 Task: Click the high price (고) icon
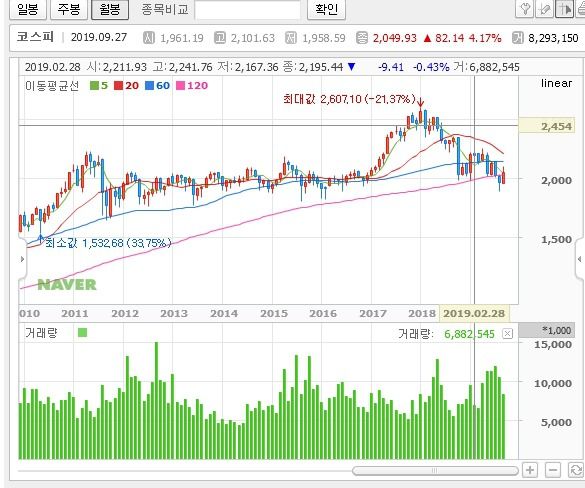pyautogui.click(x=220, y=38)
